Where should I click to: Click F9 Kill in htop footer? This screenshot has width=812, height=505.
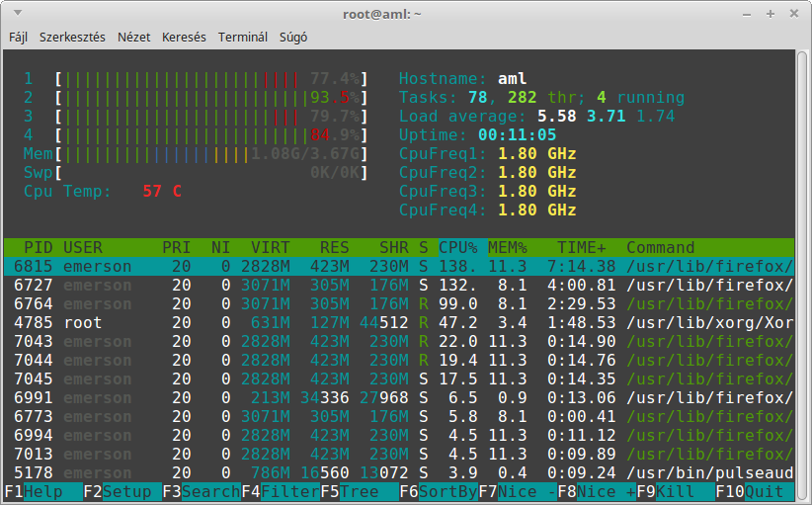click(676, 491)
